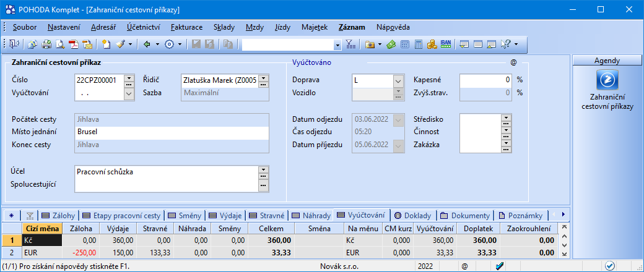Click the Doplatek column header
644x272 pixels.
pos(479,229)
